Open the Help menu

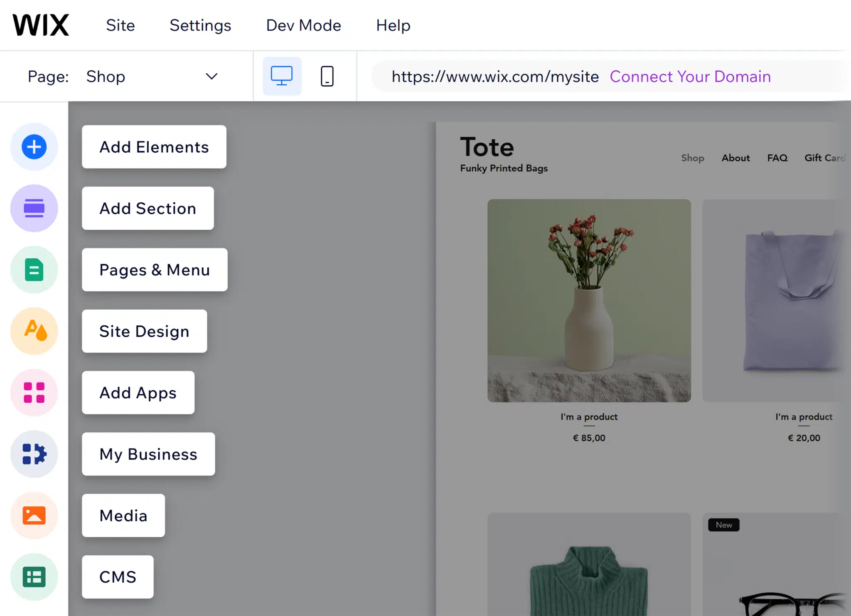[393, 25]
